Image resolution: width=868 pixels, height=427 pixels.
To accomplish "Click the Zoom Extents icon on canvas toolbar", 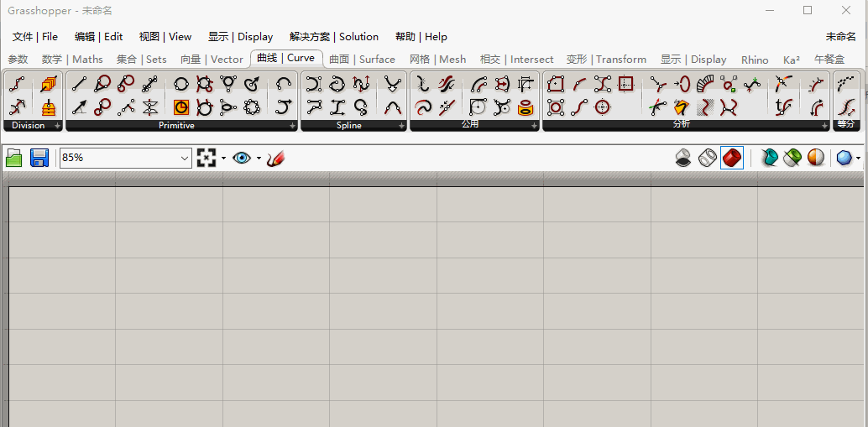I will click(206, 159).
